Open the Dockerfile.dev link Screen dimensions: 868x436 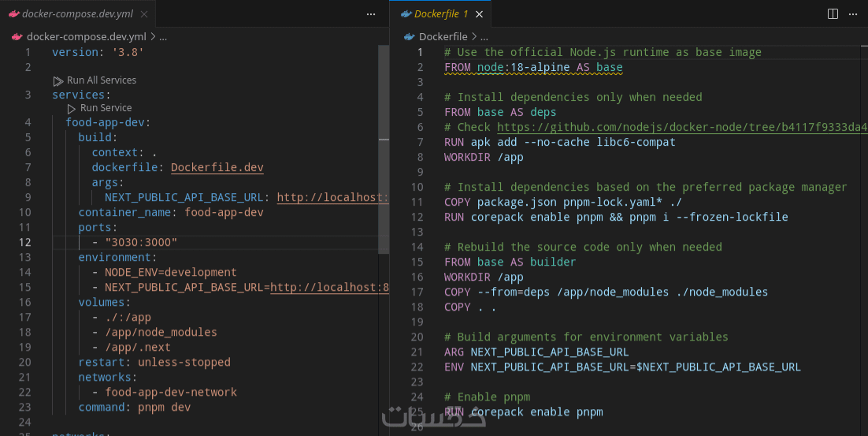tap(217, 167)
